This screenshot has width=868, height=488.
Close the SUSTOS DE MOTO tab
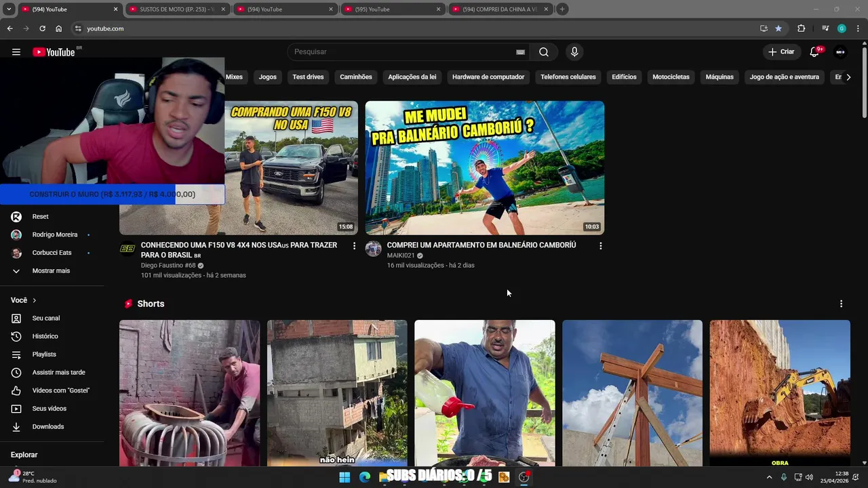pyautogui.click(x=223, y=9)
